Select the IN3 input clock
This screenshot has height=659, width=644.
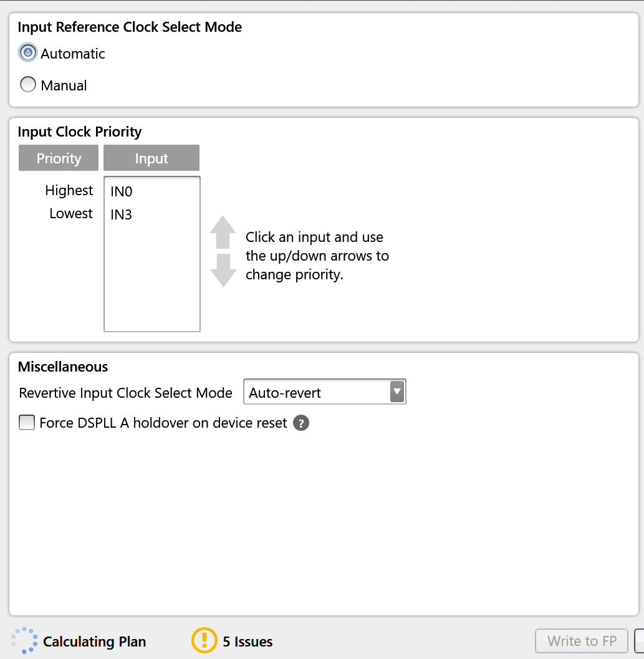120,214
